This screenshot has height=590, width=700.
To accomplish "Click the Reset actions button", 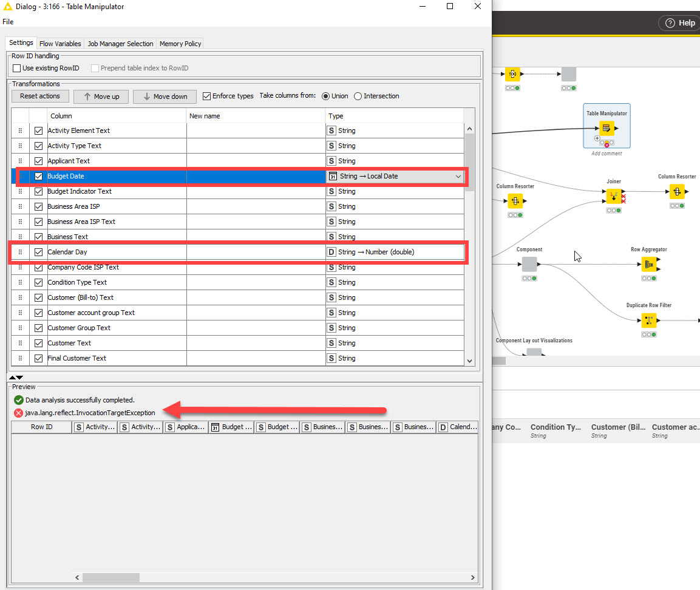I will [40, 97].
